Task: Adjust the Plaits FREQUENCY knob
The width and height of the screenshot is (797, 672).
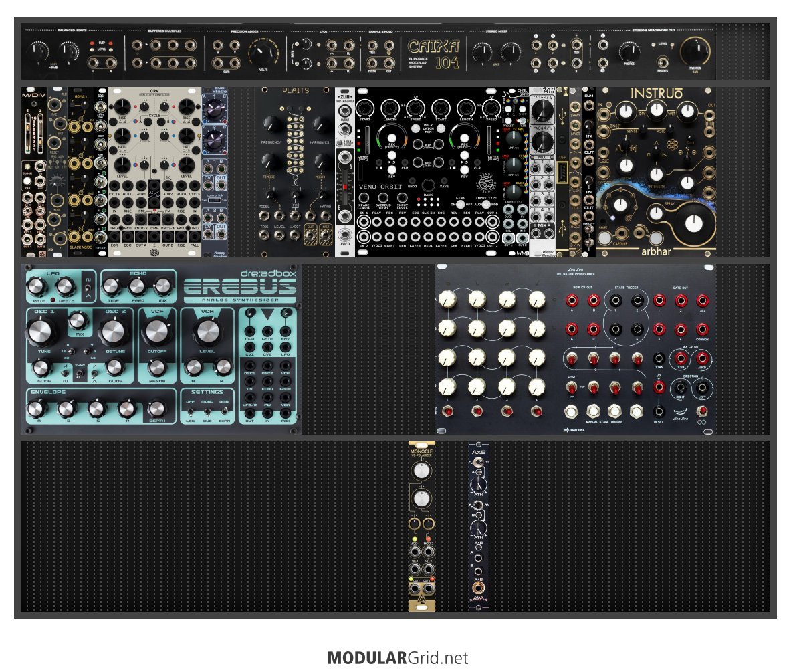Action: click(x=271, y=124)
